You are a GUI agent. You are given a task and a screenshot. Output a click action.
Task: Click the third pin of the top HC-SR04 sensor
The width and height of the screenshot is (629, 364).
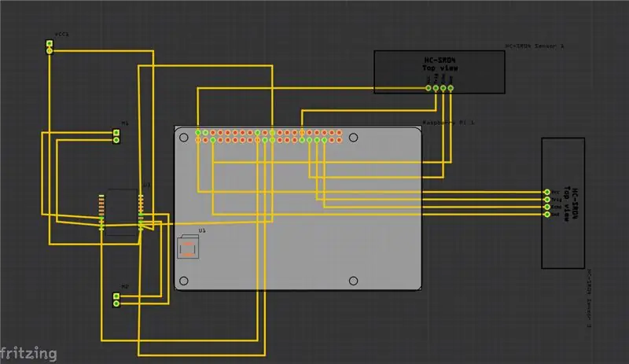pos(443,88)
